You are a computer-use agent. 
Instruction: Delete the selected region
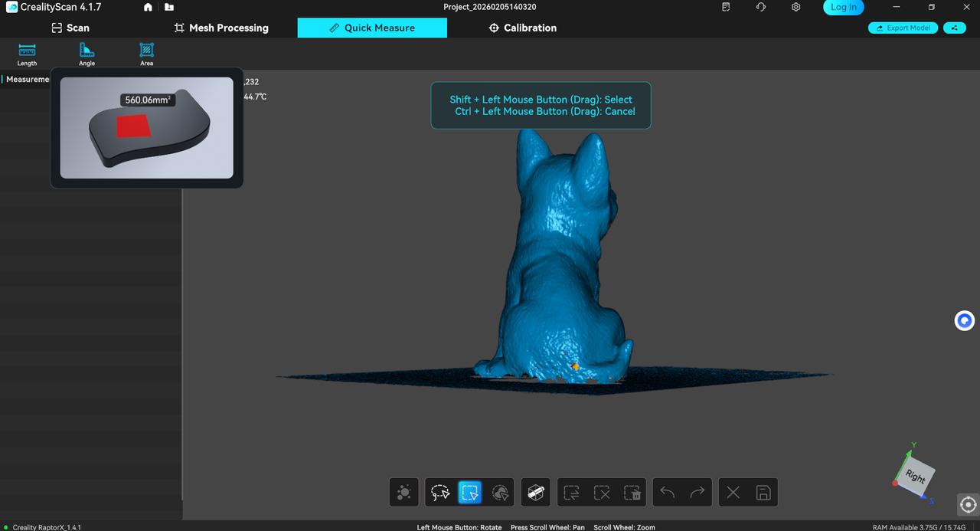[x=632, y=493]
